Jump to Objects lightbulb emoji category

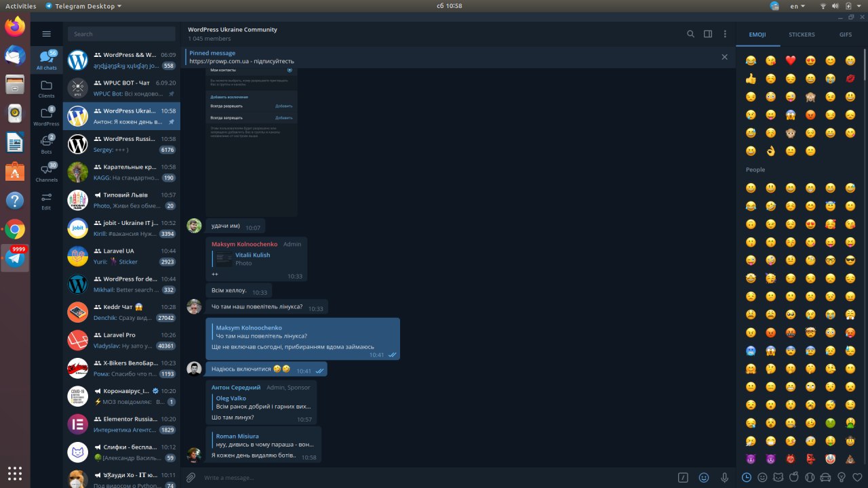pyautogui.click(x=842, y=477)
